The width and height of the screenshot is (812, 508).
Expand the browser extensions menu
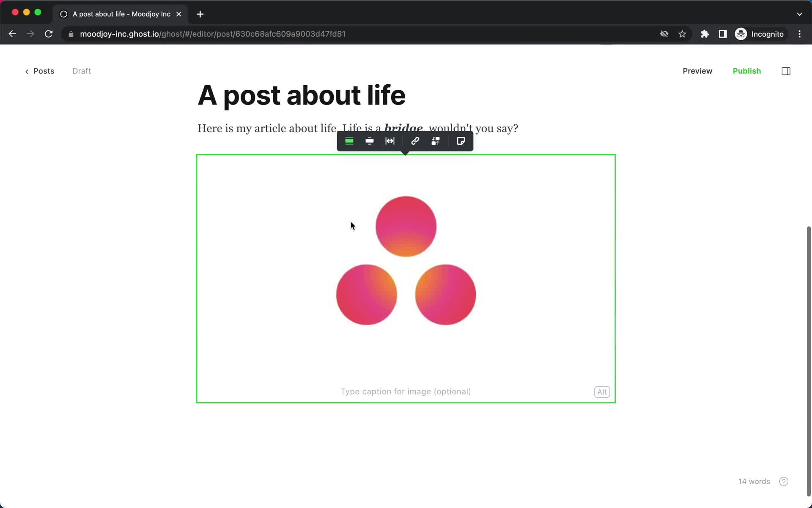pyautogui.click(x=704, y=34)
